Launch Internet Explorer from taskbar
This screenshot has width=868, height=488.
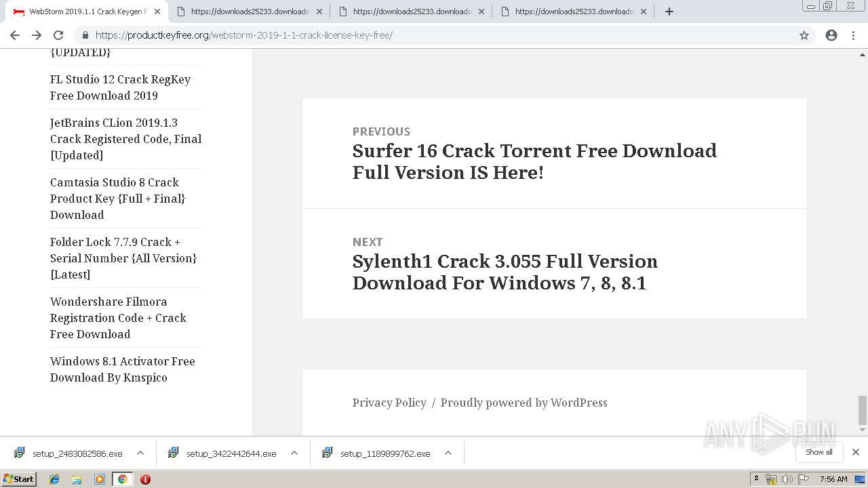tap(54, 479)
